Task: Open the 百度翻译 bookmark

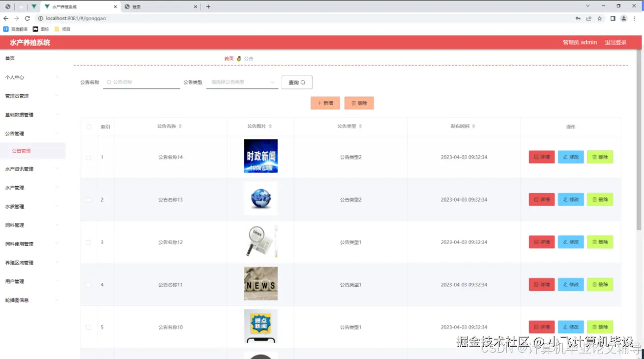Action: (15, 29)
